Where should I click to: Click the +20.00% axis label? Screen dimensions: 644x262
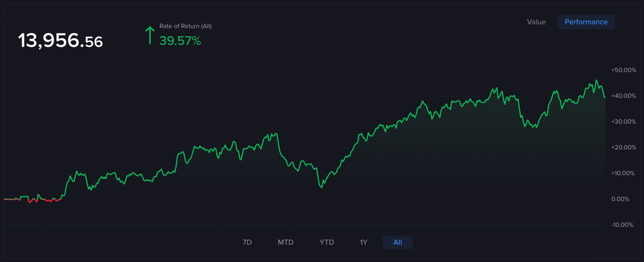coord(624,147)
